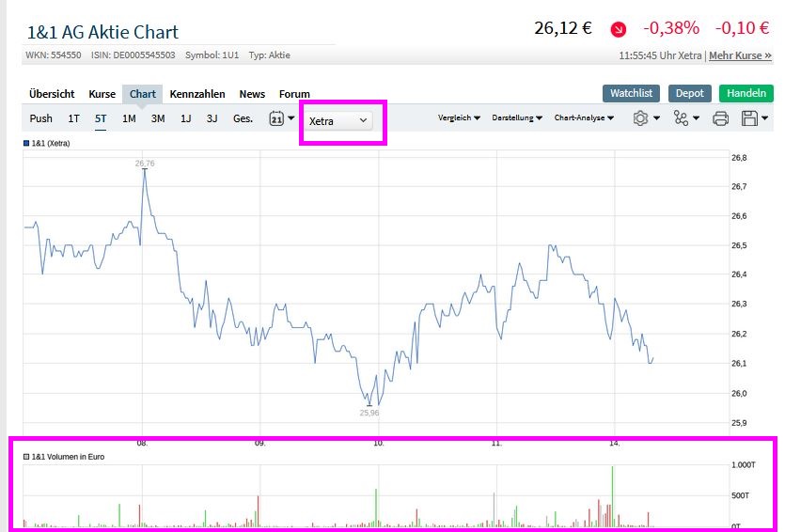
Task: Click the share network icon
Action: click(x=681, y=118)
